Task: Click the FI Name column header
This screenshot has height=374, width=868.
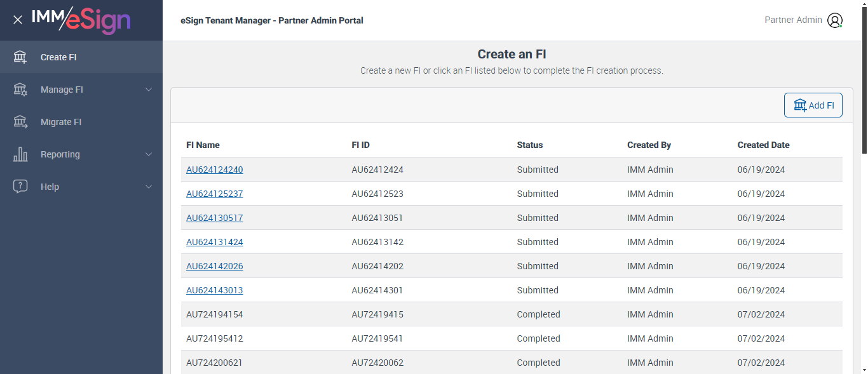Action: click(x=203, y=145)
